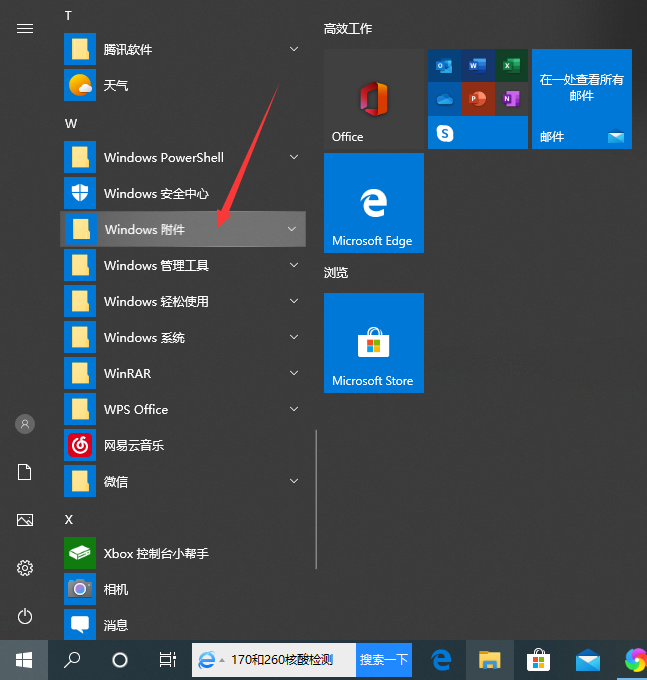Select the Windows PowerShell folder label
The width and height of the screenshot is (647, 680).
coord(164,157)
